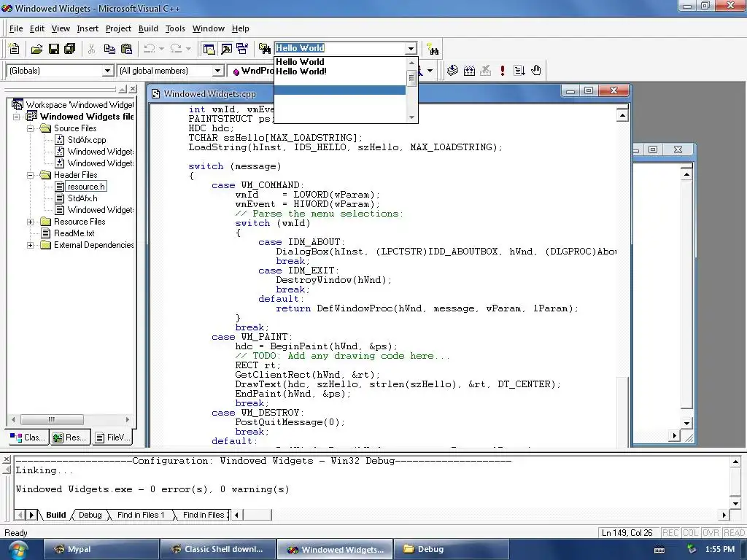
Task: Open the Tools menu
Action: pyautogui.click(x=175, y=28)
